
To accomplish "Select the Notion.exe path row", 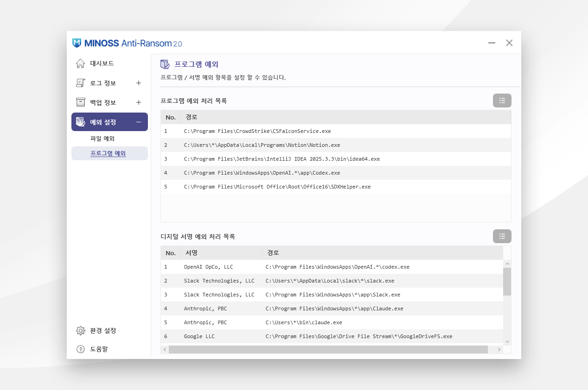I will pos(336,145).
